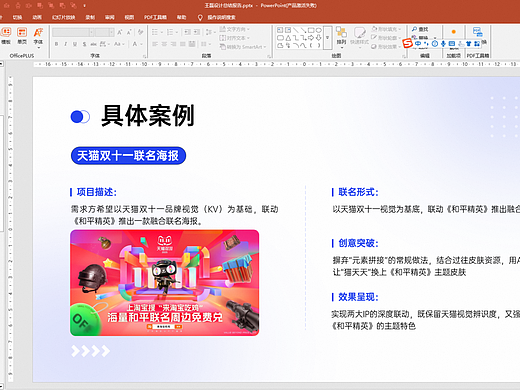Click the Sogou input method S logo
Screen dimensions: 520x390
coord(407,43)
